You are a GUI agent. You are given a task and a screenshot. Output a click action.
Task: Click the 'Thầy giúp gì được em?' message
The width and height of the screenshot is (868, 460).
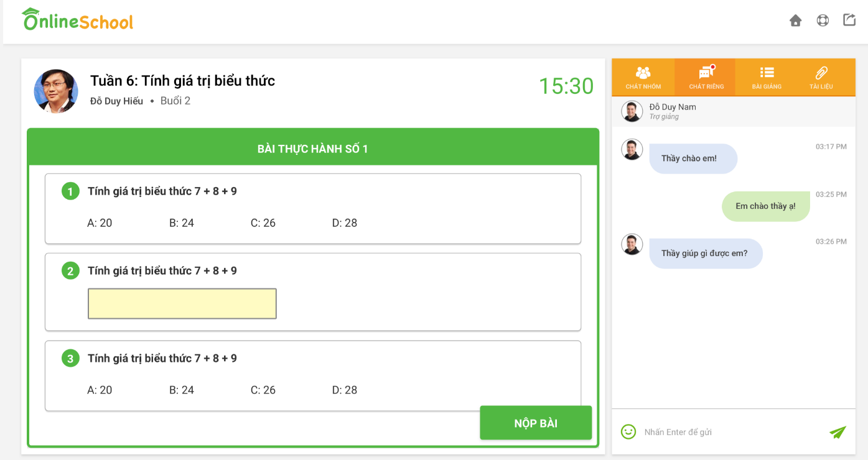point(706,254)
